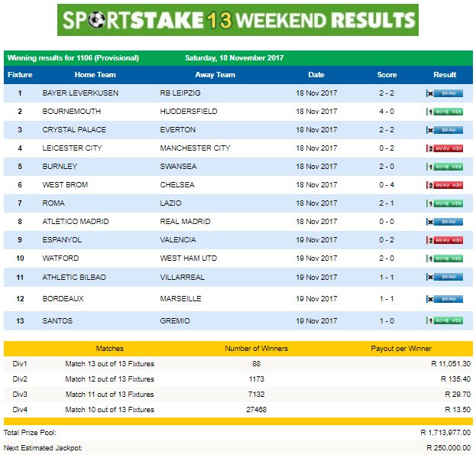The height and width of the screenshot is (455, 476).
Task: Click 'Match 13 out of 13 Fixtures' row
Action: tap(238, 363)
